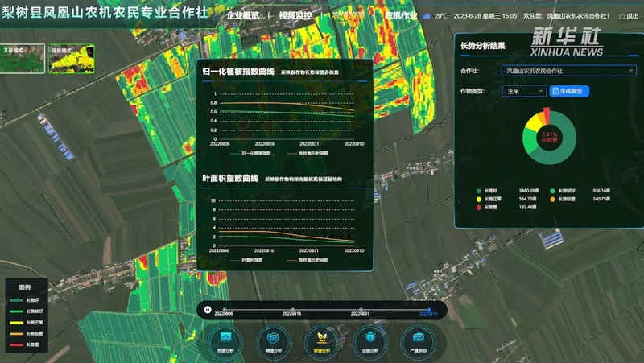Click the 合作社 dropdown chevron arrow

[630, 71]
